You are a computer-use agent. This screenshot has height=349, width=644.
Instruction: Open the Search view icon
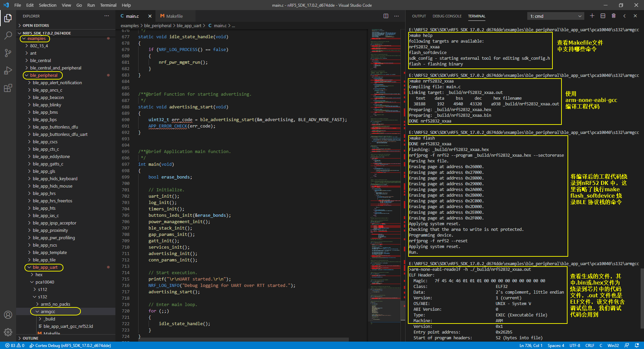(8, 35)
